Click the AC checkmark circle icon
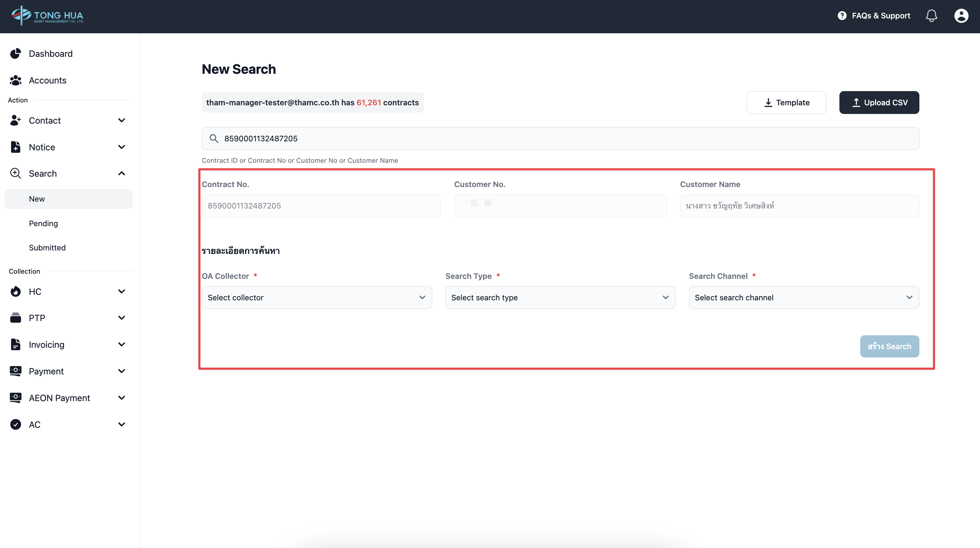Image resolution: width=980 pixels, height=548 pixels. 16,424
